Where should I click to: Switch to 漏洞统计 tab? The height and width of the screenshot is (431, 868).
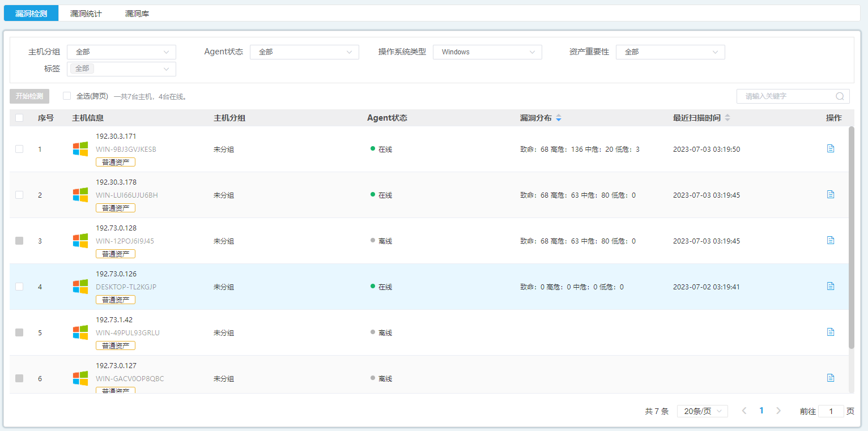point(86,14)
